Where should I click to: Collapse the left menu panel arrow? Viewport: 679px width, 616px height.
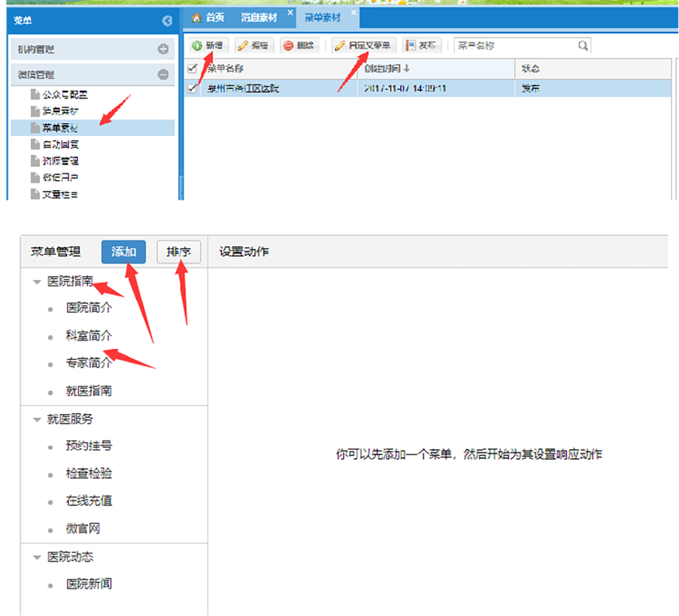[167, 21]
